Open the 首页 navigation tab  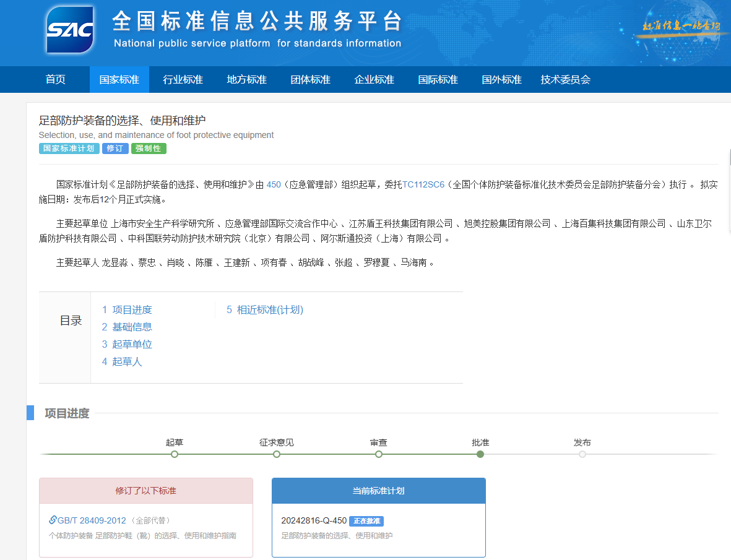[56, 80]
